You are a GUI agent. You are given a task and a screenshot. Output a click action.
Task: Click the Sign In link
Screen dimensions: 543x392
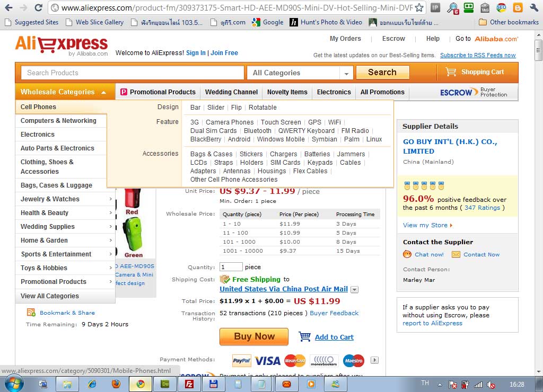coord(196,53)
